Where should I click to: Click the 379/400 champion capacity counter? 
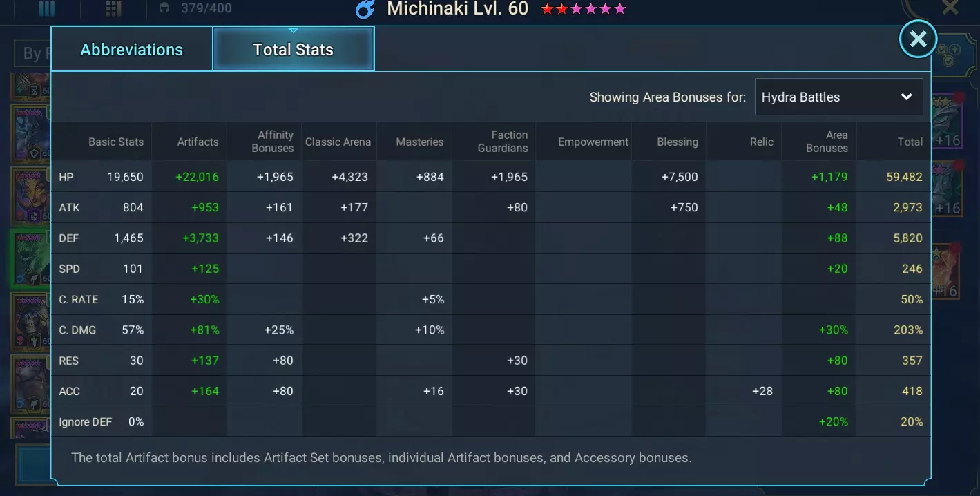coord(205,8)
